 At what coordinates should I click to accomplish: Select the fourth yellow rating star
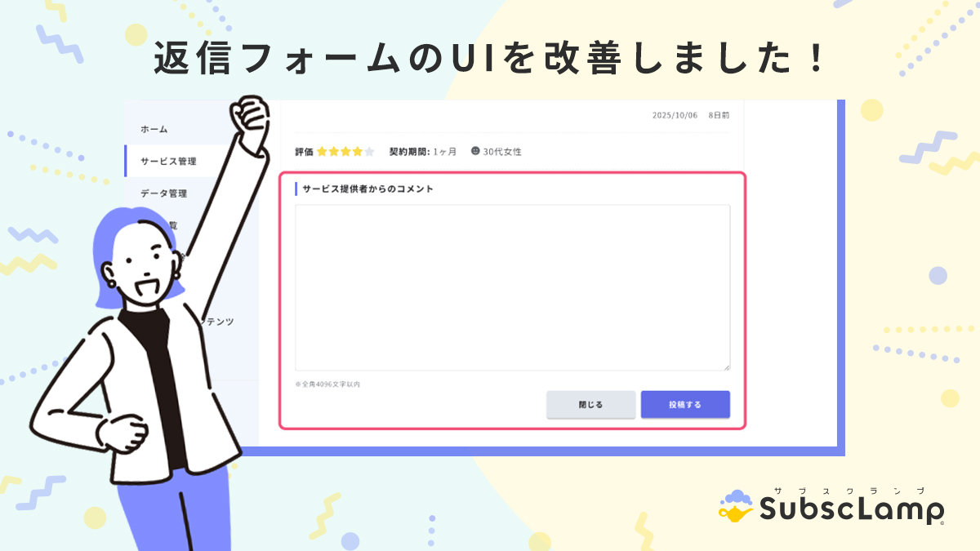tap(357, 151)
